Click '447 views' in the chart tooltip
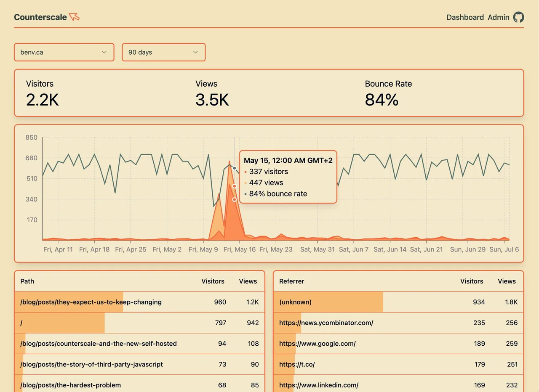 (266, 183)
